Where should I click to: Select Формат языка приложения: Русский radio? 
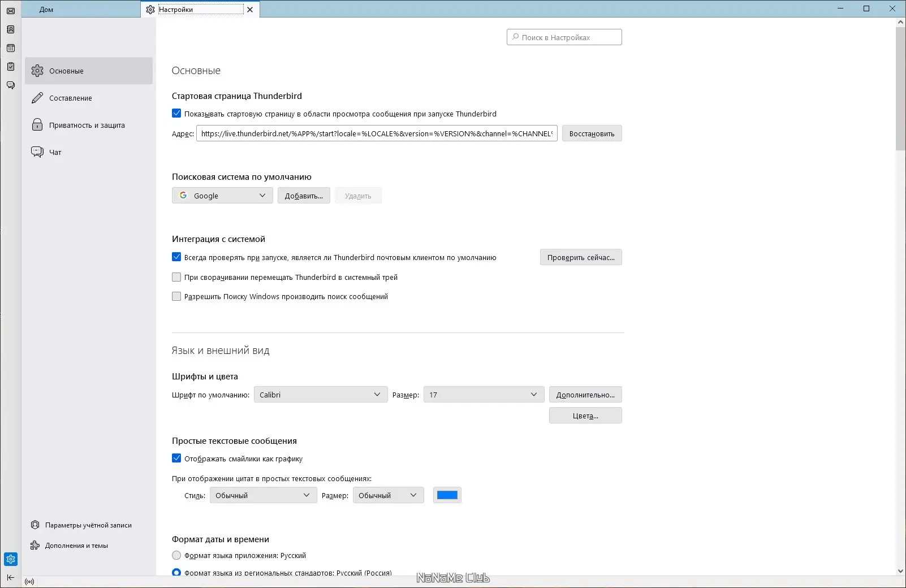[176, 555]
